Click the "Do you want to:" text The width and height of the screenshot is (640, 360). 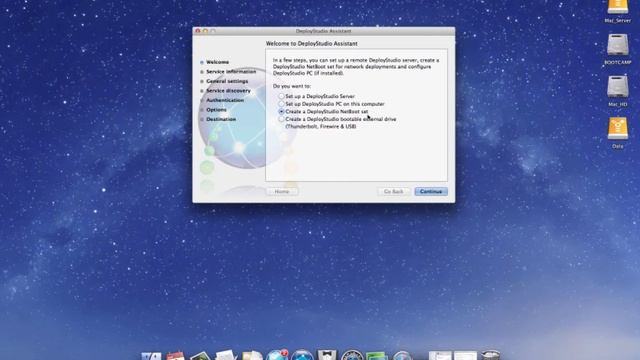coord(292,86)
